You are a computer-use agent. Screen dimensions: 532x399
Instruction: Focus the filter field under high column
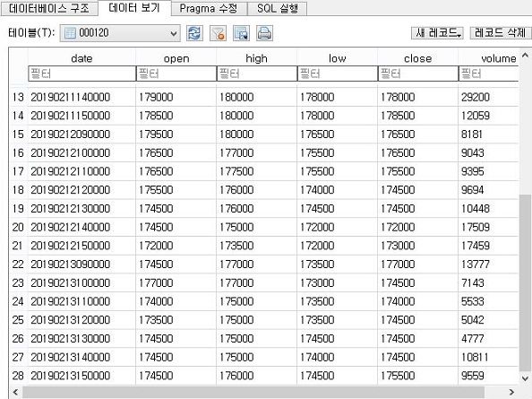tap(256, 74)
